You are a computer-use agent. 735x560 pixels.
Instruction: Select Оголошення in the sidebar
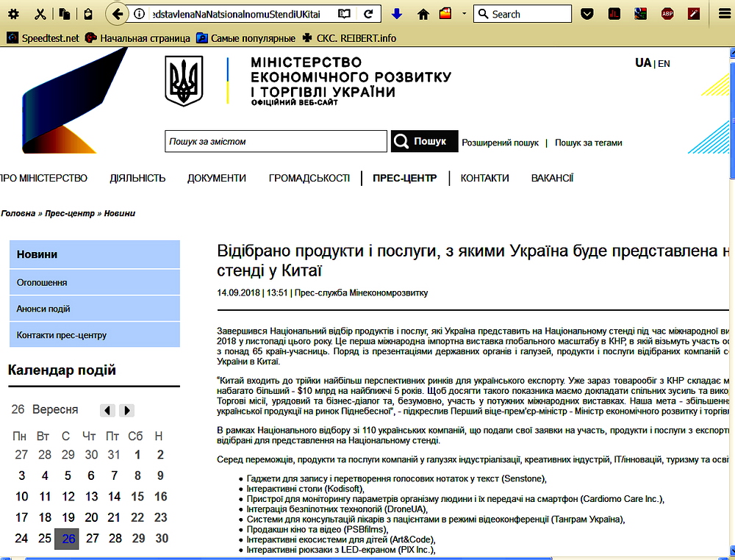click(95, 283)
